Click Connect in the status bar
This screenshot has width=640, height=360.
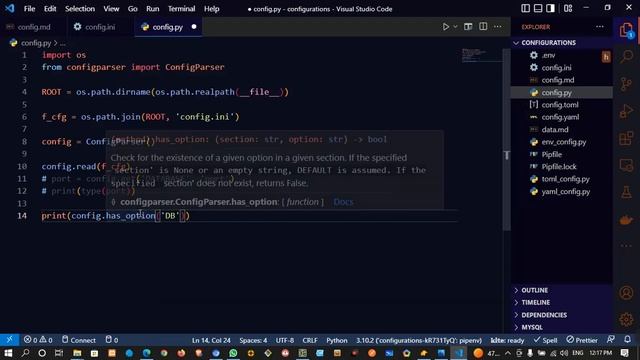click(79, 340)
